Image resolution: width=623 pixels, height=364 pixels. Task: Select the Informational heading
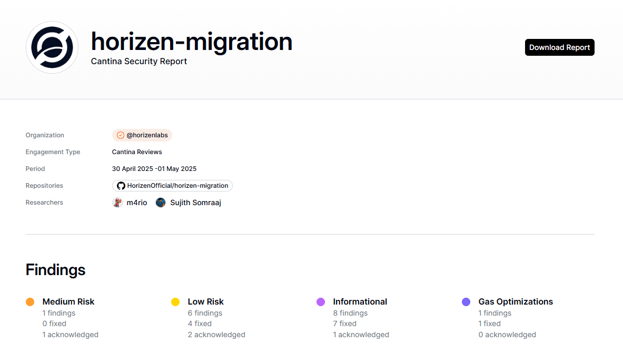click(360, 302)
